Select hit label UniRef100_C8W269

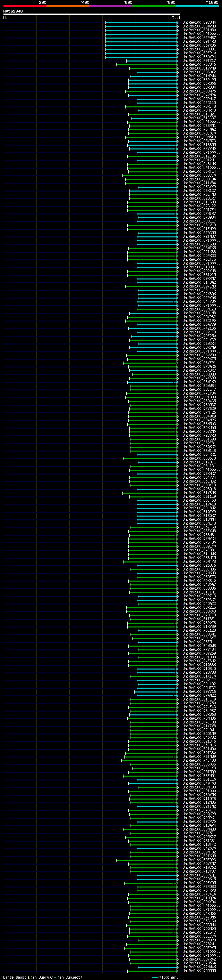[199, 382]
